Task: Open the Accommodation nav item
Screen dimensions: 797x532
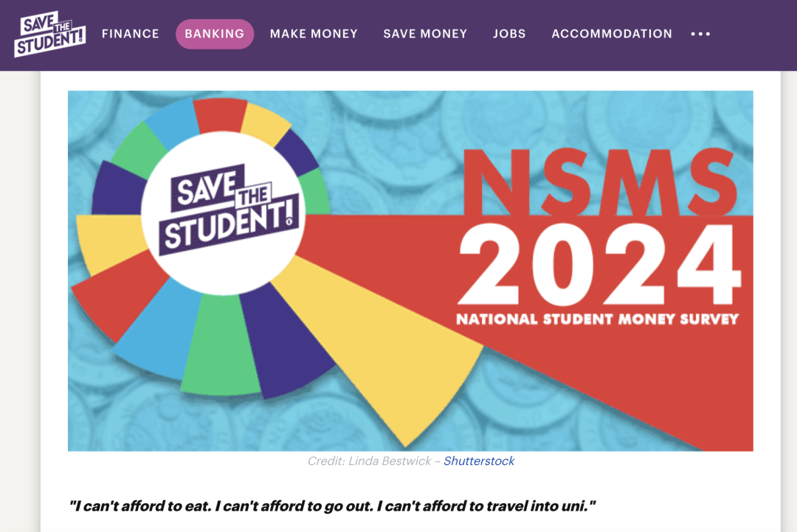Action: pos(612,34)
